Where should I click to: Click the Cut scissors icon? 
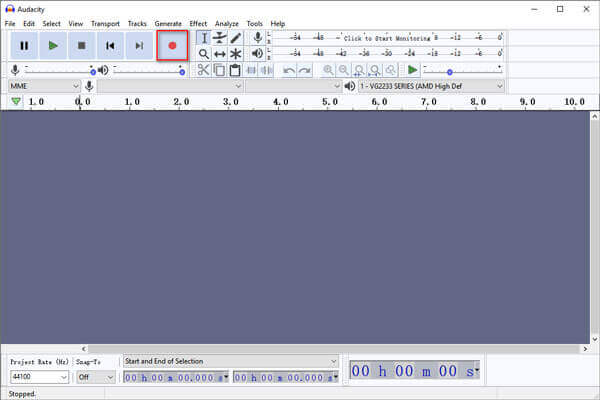(x=203, y=70)
